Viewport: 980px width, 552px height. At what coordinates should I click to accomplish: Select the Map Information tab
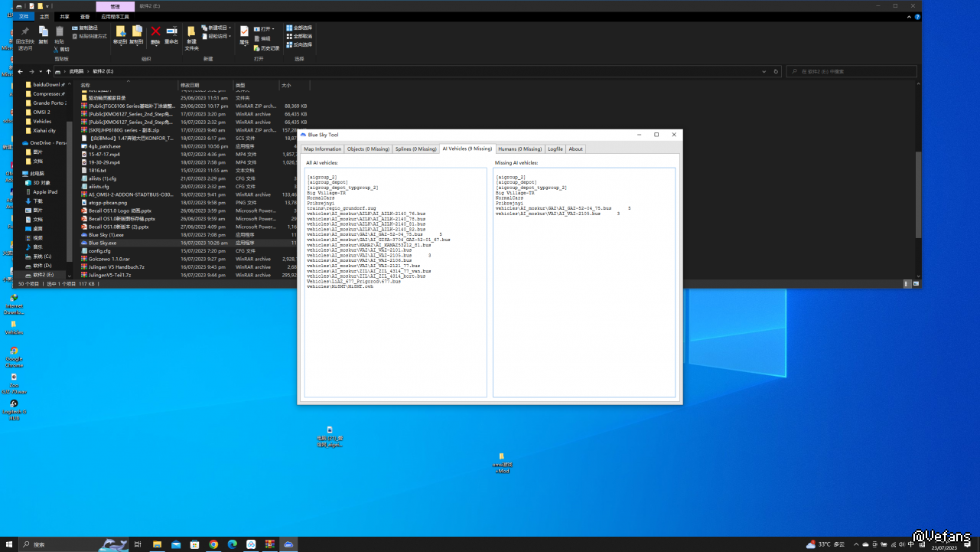322,149
